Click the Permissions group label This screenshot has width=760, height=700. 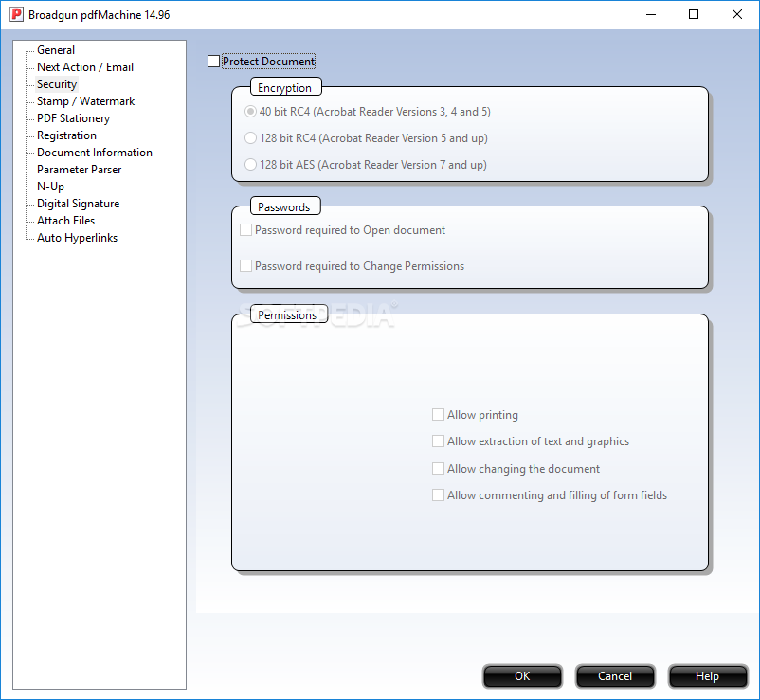click(287, 315)
